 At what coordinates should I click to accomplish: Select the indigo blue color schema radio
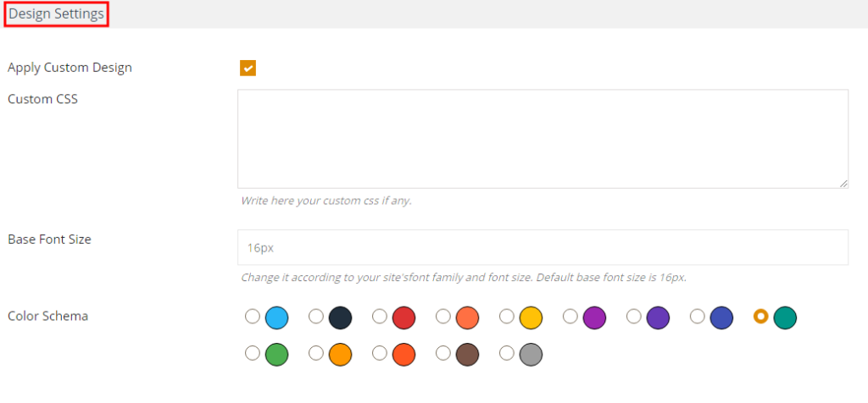[698, 317]
